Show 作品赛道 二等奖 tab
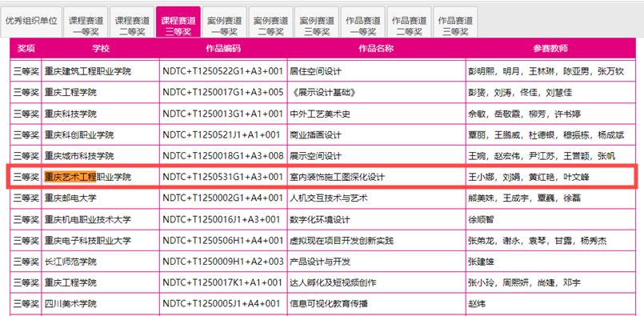The image size is (644, 316). point(409,22)
